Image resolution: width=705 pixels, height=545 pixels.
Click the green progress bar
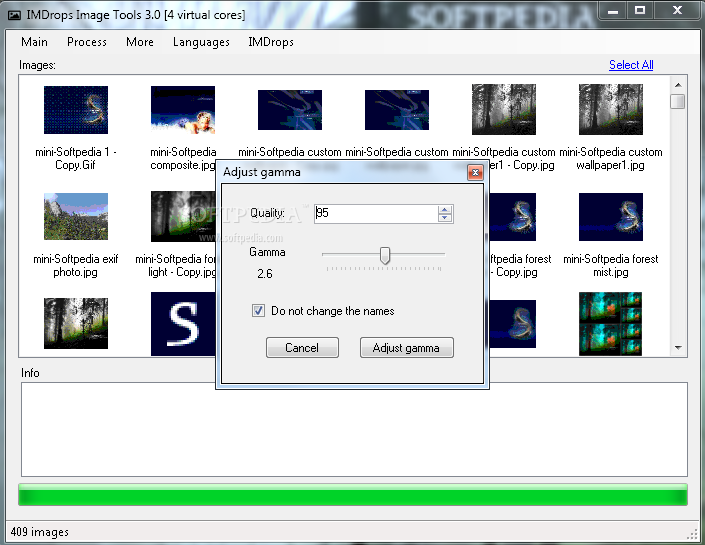click(x=353, y=495)
